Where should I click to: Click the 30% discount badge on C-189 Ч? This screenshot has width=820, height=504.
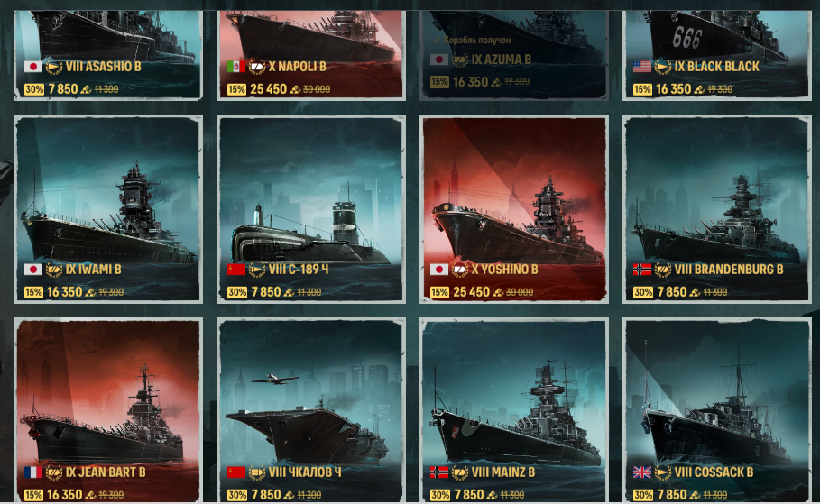pos(237,292)
